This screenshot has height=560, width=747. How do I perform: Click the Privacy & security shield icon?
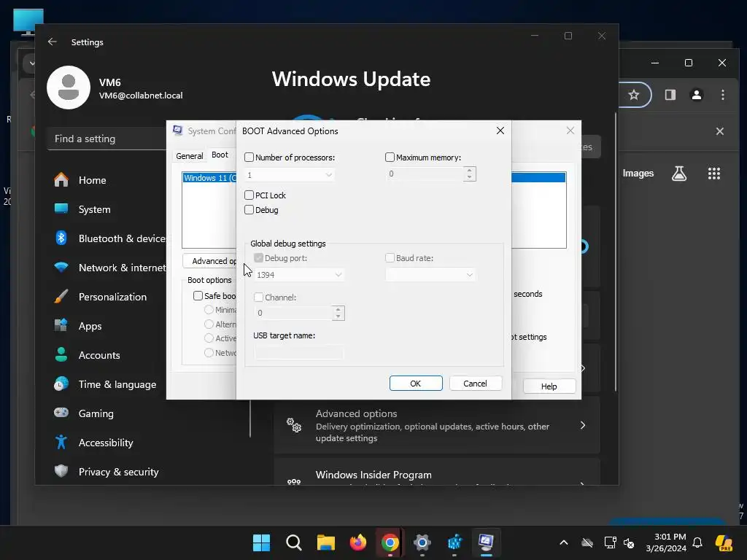point(61,472)
